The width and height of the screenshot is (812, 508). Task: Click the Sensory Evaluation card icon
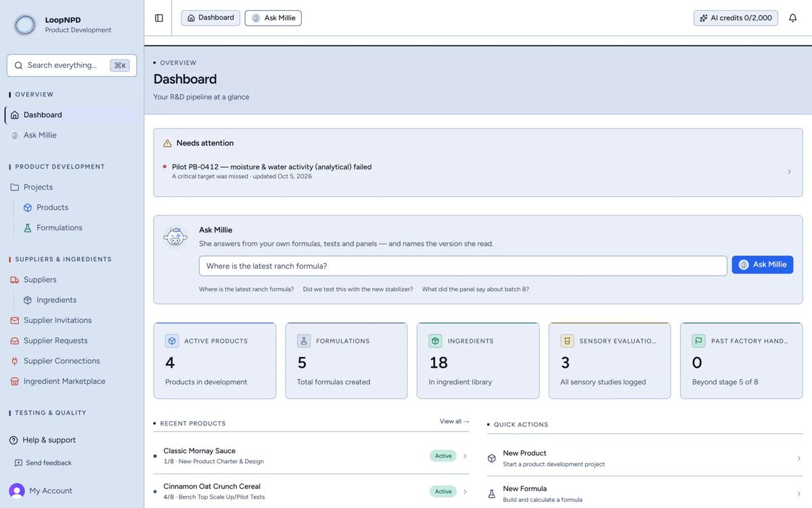click(x=567, y=341)
